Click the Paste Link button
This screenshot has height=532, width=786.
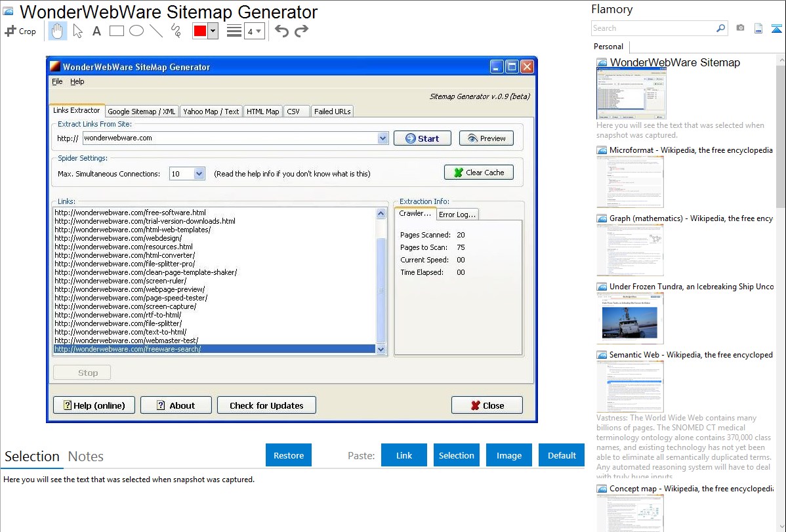point(404,455)
